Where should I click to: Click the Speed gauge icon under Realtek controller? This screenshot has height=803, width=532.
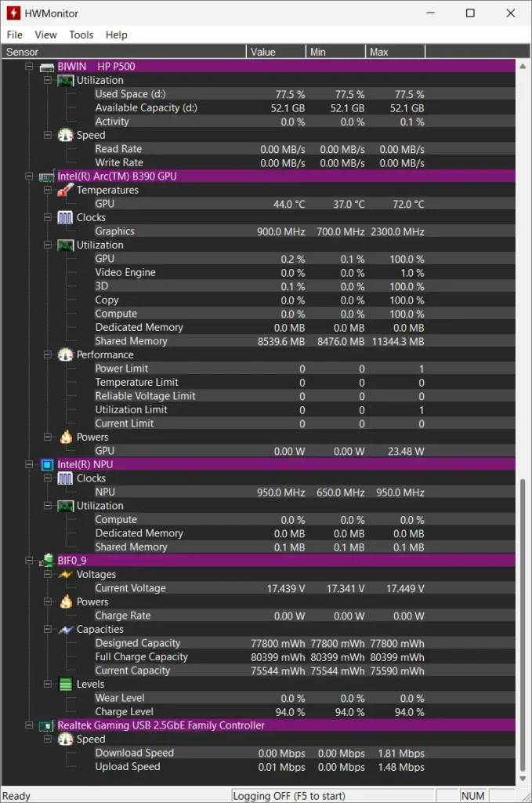tap(66, 739)
